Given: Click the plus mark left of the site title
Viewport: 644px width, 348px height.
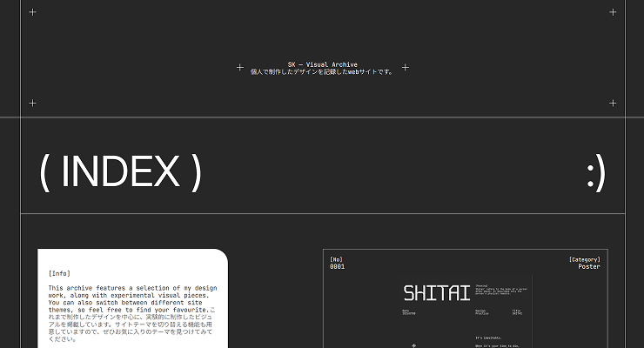Looking at the screenshot, I should click(x=240, y=67).
